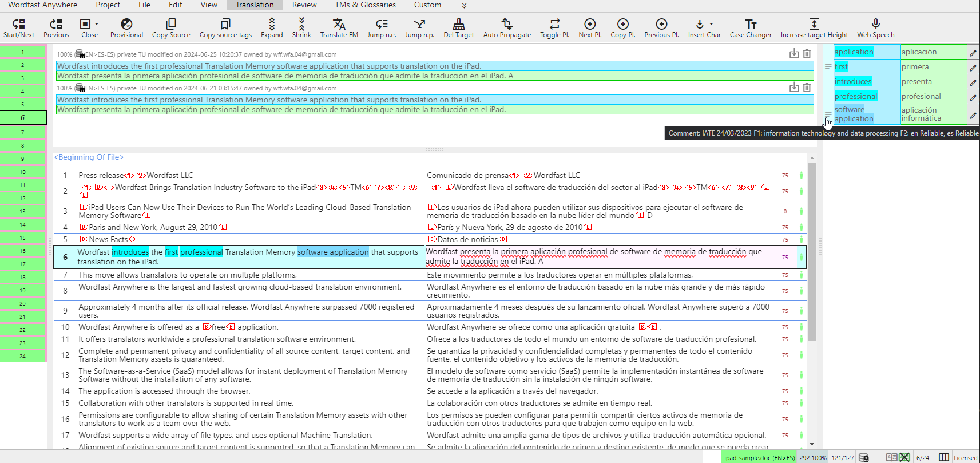Edit glossary entry 'software application'
This screenshot has height=463, width=980.
(x=973, y=115)
